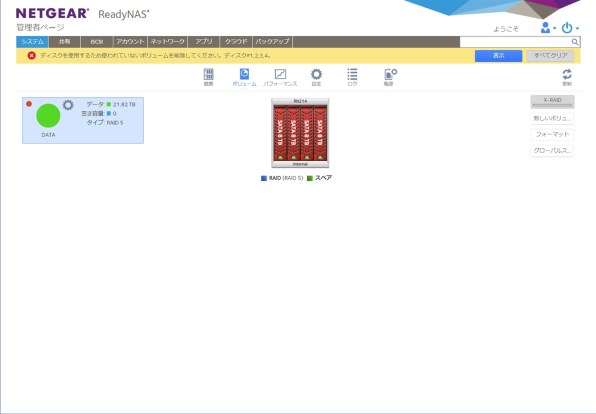Expand the power button dropdown menu
Image resolution: width=596 pixels, height=414 pixels.
(570, 28)
